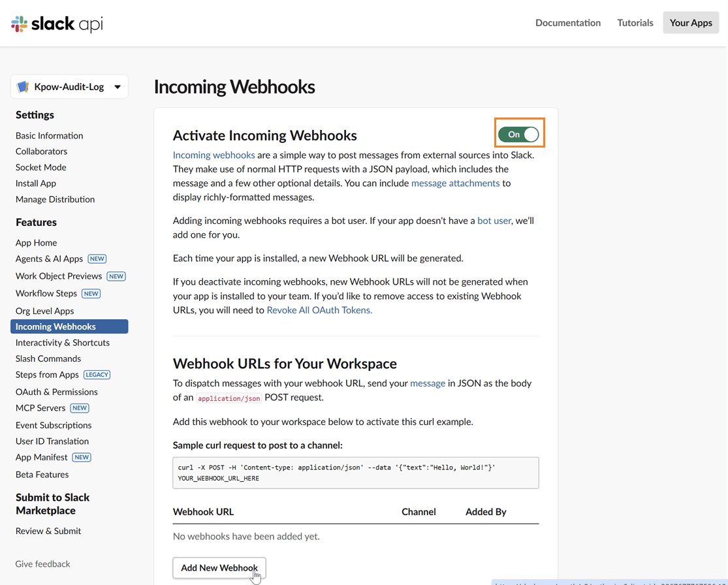The height and width of the screenshot is (585, 728).
Task: Click the Kpow-Audit-Log app icon
Action: click(22, 87)
